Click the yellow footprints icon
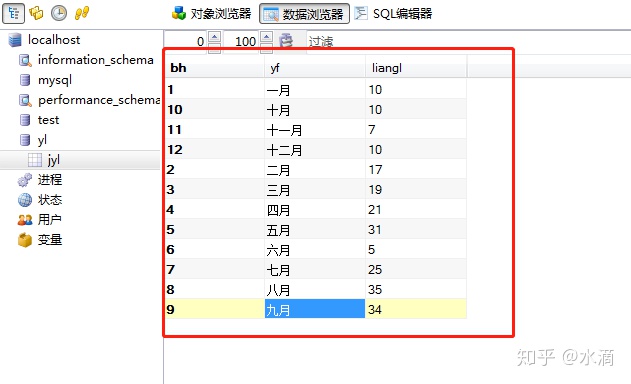631x384 pixels. (82, 13)
